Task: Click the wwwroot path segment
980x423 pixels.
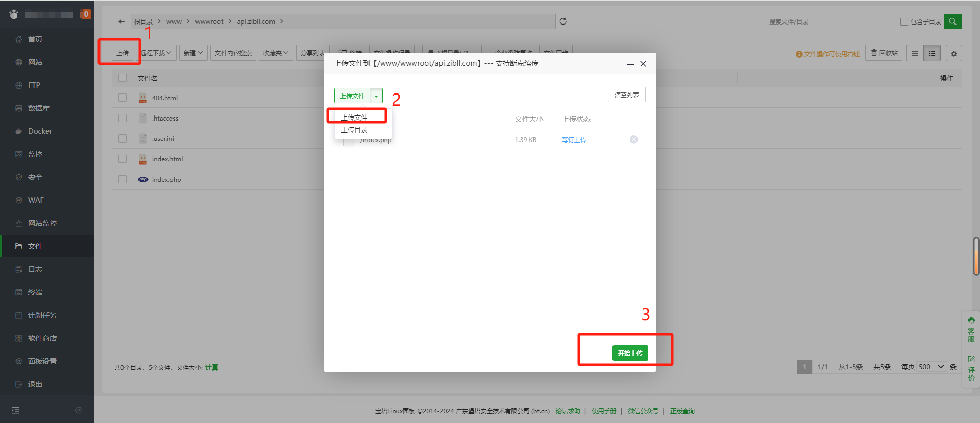Action: point(209,21)
